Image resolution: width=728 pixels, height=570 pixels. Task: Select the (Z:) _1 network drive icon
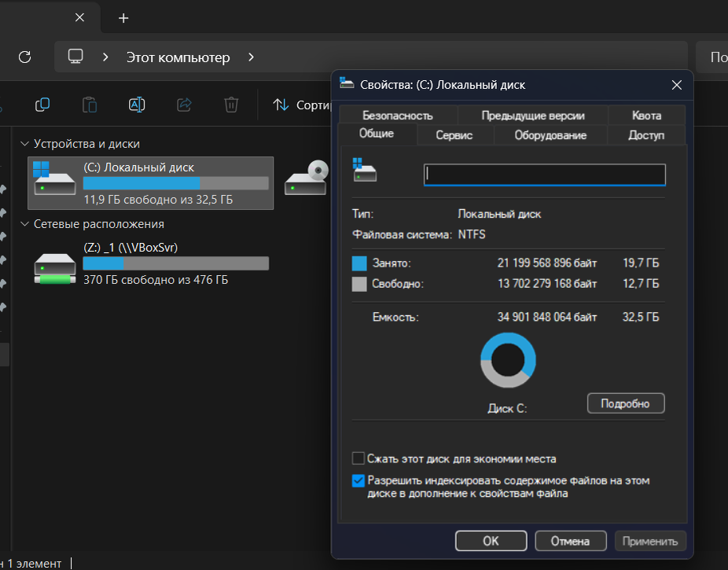tap(55, 268)
